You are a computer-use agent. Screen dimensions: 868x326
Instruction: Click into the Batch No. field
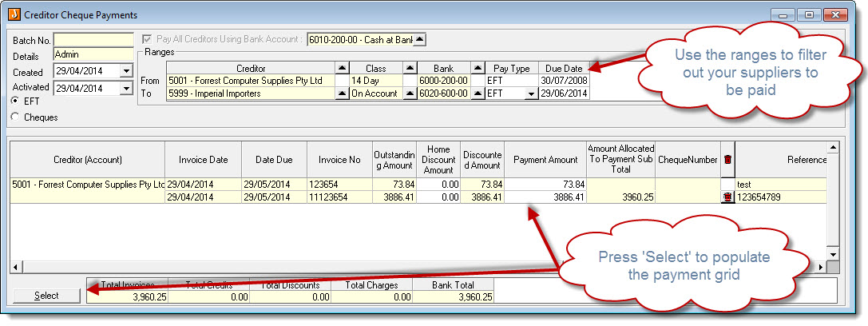pos(93,41)
